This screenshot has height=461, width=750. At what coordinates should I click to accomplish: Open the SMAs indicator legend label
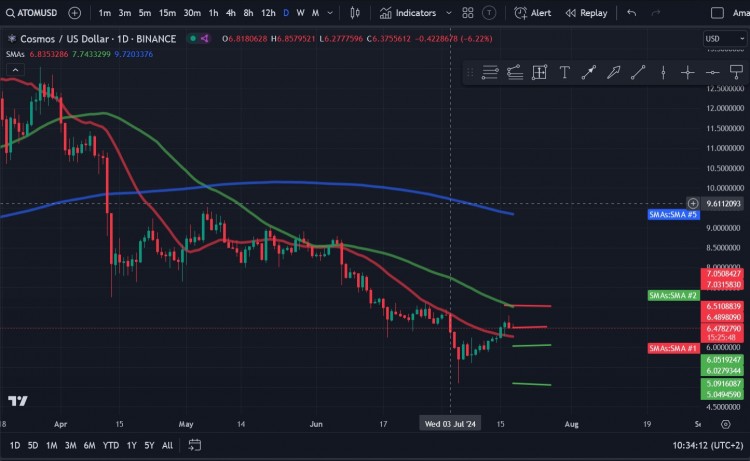[15, 54]
